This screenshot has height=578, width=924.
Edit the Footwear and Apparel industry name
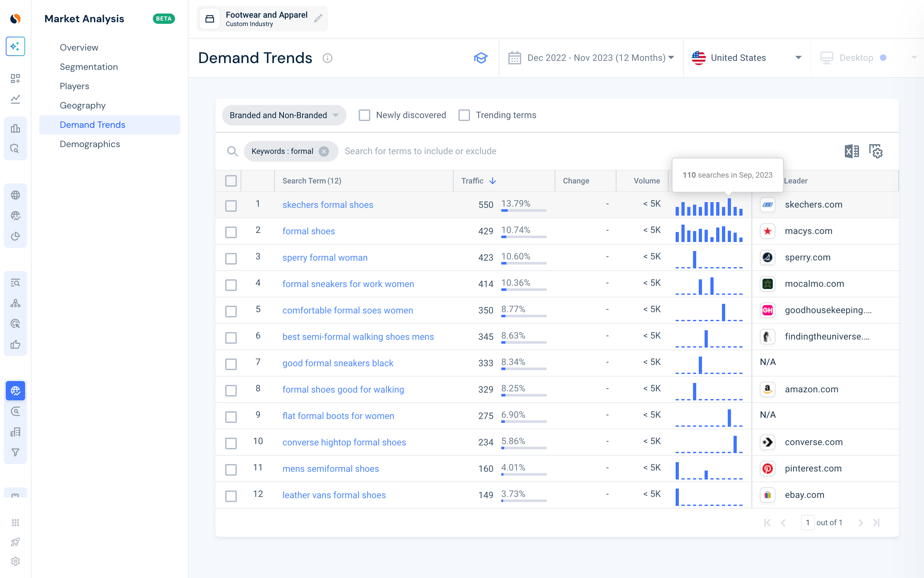[x=319, y=18]
